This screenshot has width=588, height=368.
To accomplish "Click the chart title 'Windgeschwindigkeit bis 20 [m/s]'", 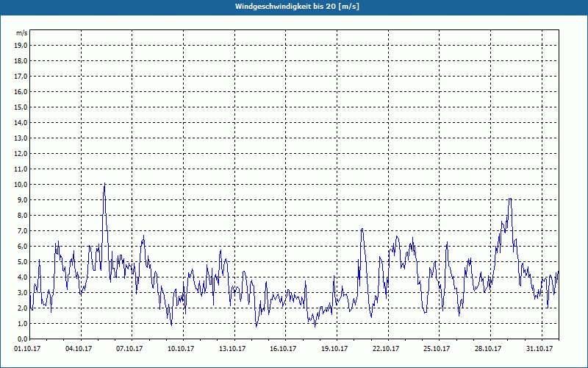I will [297, 7].
